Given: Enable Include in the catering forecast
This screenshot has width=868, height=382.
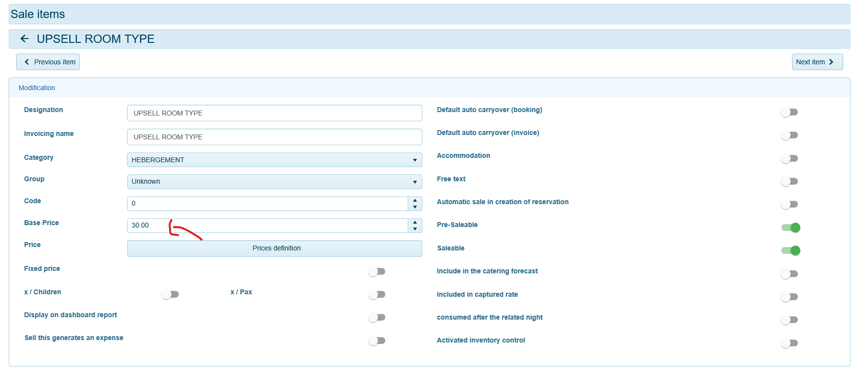Looking at the screenshot, I should pyautogui.click(x=789, y=274).
